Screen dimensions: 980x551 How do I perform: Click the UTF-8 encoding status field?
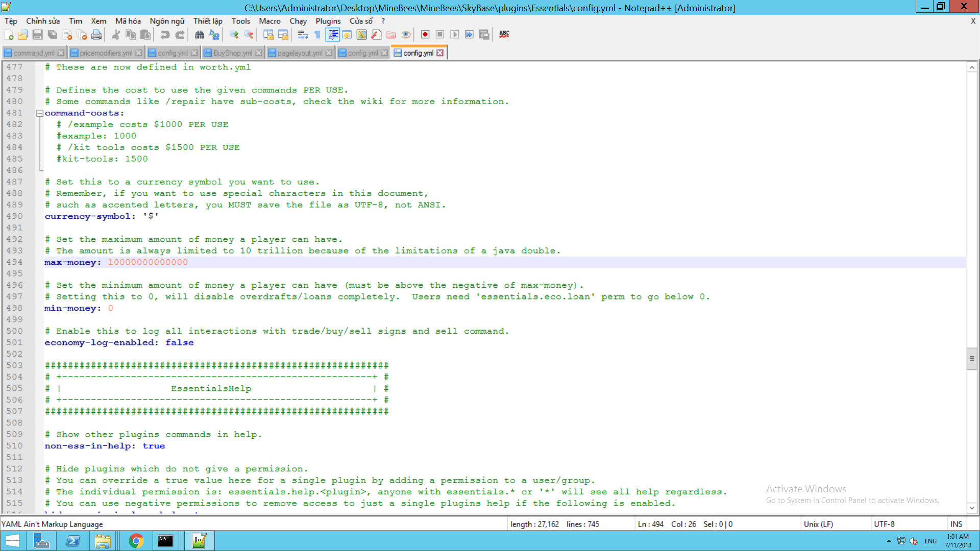point(884,524)
